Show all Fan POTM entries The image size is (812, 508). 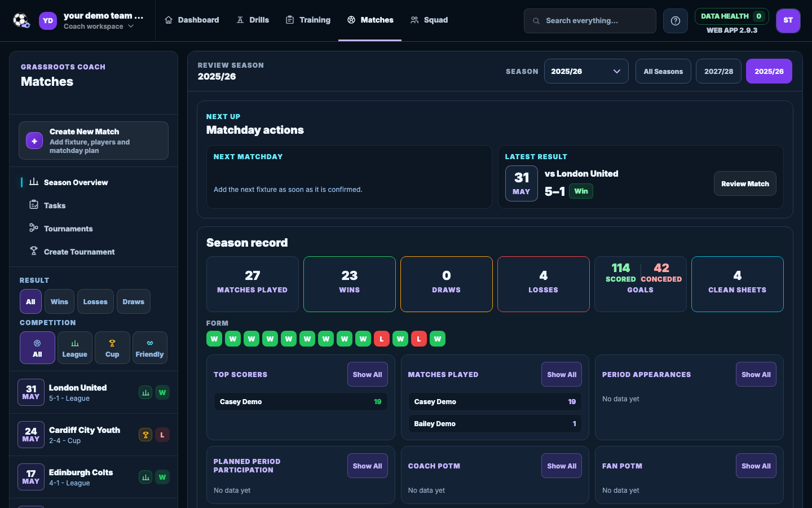(x=756, y=466)
